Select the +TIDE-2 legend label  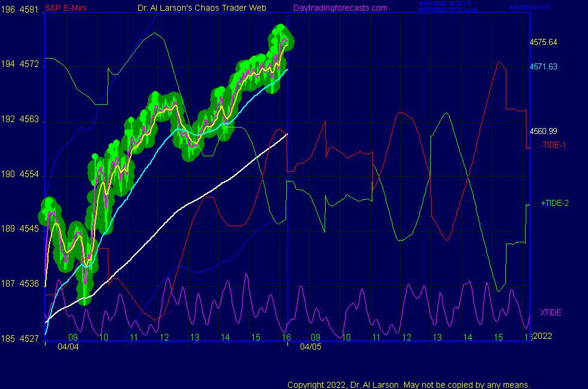click(x=554, y=203)
